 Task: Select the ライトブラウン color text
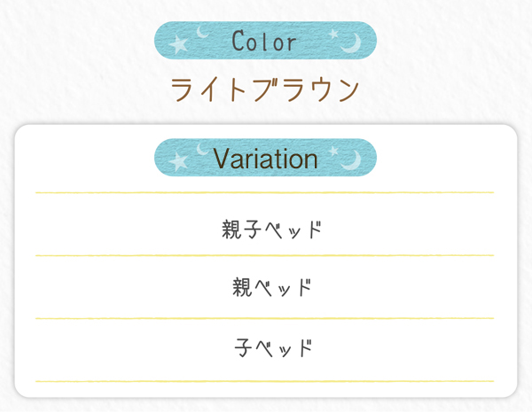[265, 89]
